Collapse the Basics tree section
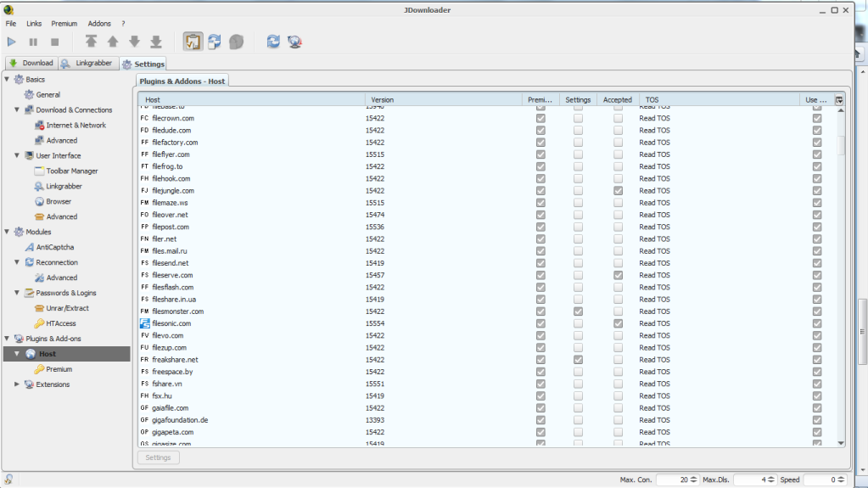Screen dimensions: 868x488 coord(7,79)
